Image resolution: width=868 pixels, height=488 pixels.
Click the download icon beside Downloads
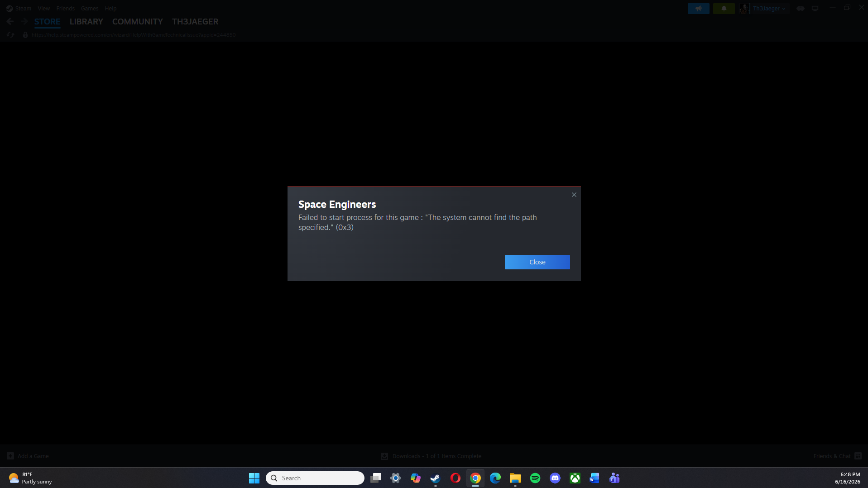[x=384, y=456]
